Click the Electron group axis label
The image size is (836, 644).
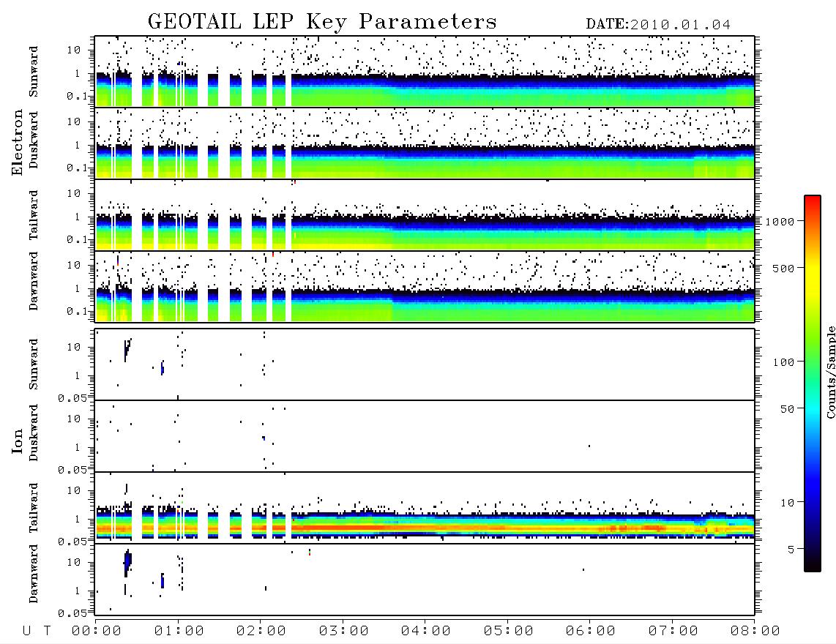click(18, 143)
